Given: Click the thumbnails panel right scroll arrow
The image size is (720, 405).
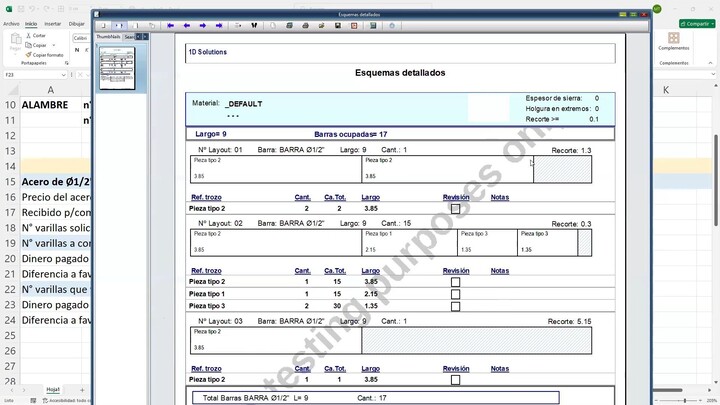Looking at the screenshot, I should 146,37.
